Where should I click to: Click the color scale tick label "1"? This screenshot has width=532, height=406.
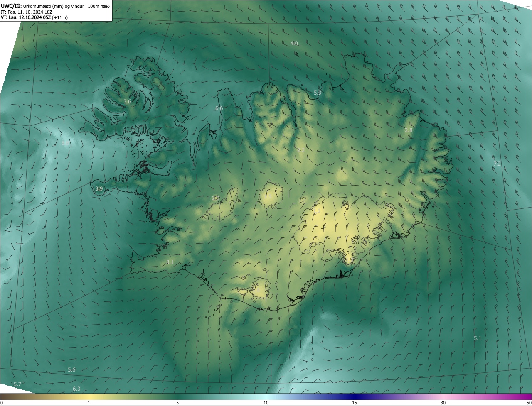pos(89,403)
